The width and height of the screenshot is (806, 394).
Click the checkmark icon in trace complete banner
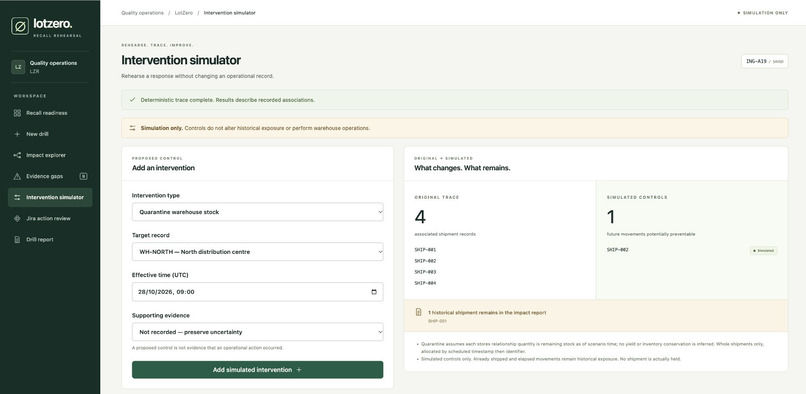(132, 100)
